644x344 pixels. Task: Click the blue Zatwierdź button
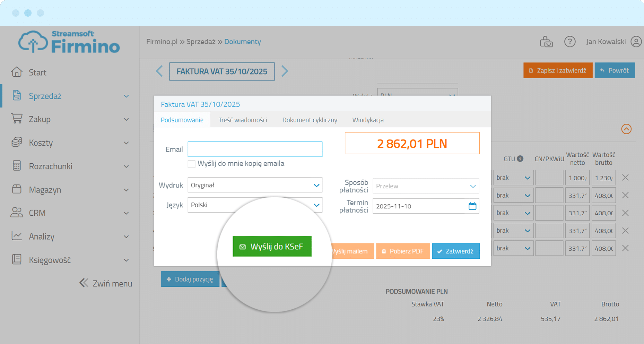click(455, 251)
